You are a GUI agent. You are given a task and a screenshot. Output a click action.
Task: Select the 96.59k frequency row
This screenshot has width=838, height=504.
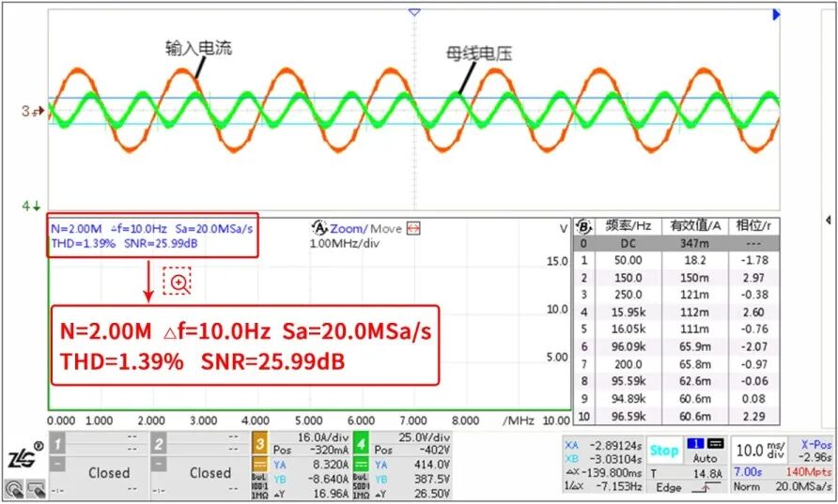coord(677,416)
